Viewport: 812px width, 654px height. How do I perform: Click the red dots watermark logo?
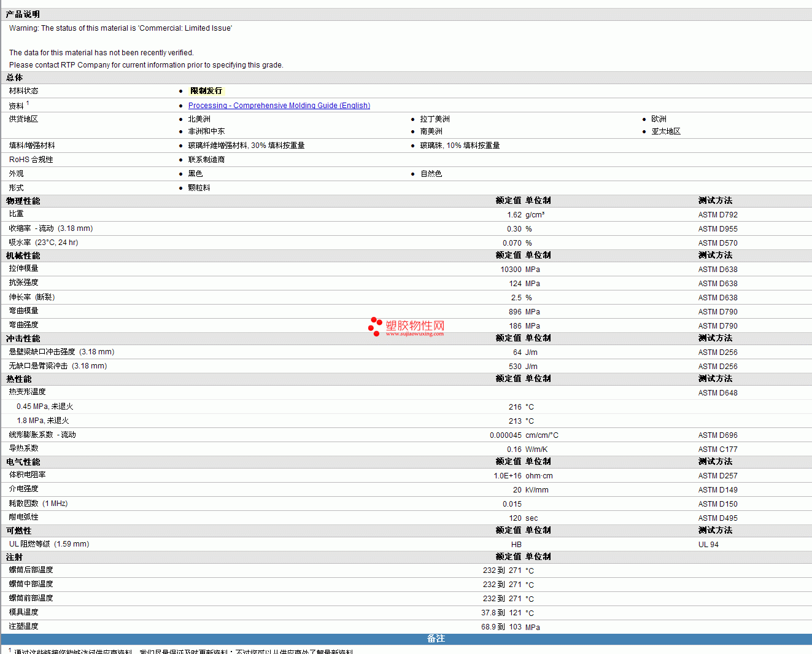coord(374,327)
